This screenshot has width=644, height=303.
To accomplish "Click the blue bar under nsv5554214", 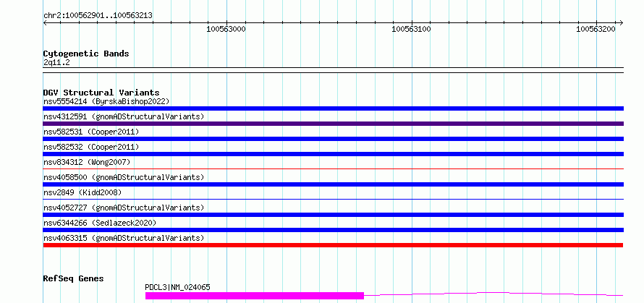I will (333, 108).
